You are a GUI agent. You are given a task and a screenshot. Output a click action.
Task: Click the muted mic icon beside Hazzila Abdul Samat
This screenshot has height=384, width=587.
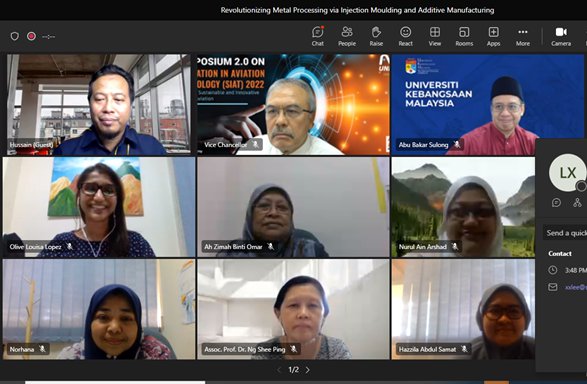464,349
